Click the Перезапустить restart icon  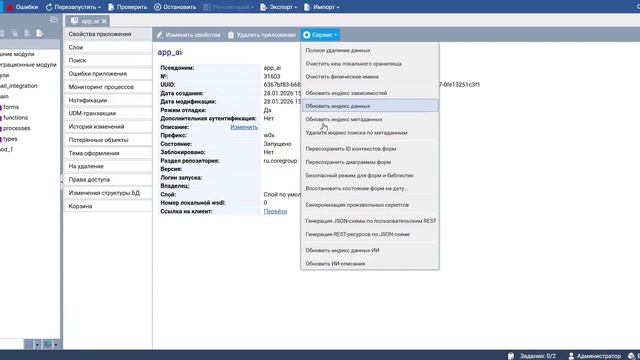click(49, 7)
